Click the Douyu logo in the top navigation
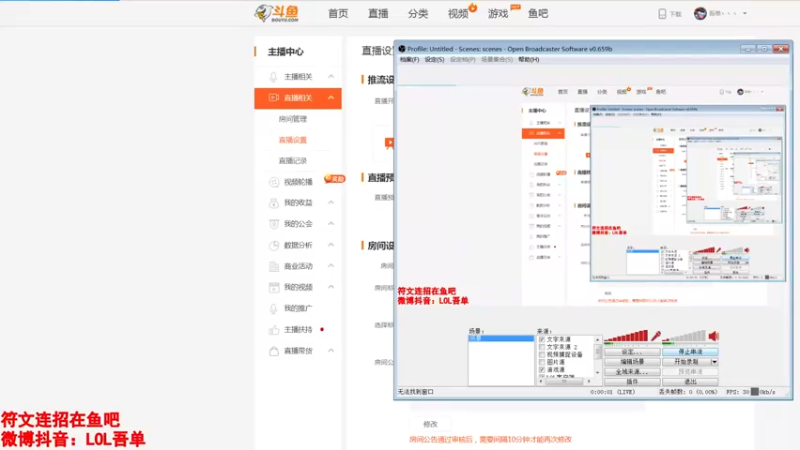This screenshot has height=450, width=800. pyautogui.click(x=277, y=13)
